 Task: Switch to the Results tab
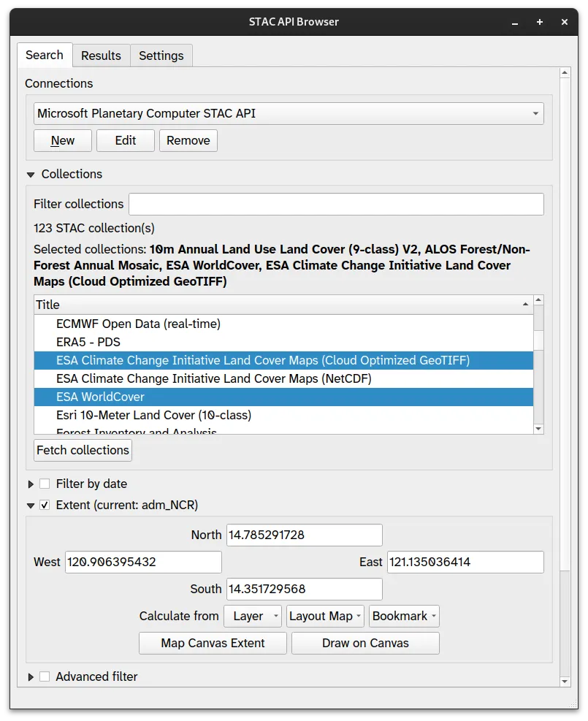(101, 56)
